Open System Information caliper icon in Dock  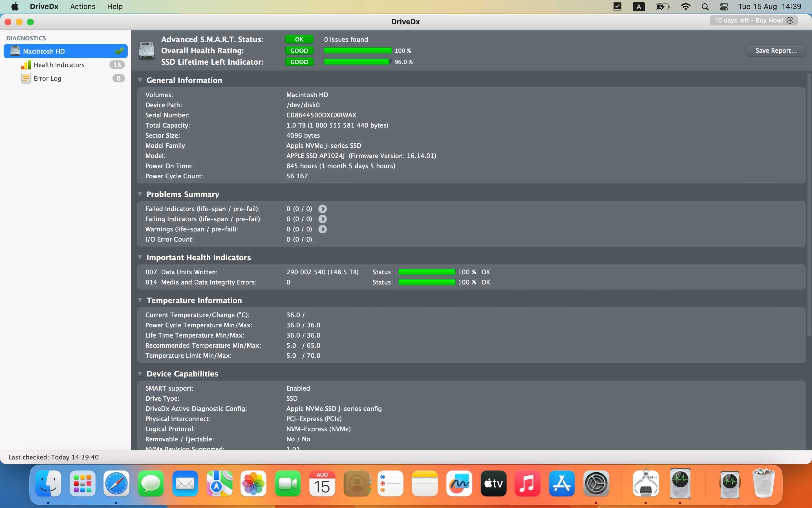(x=646, y=483)
